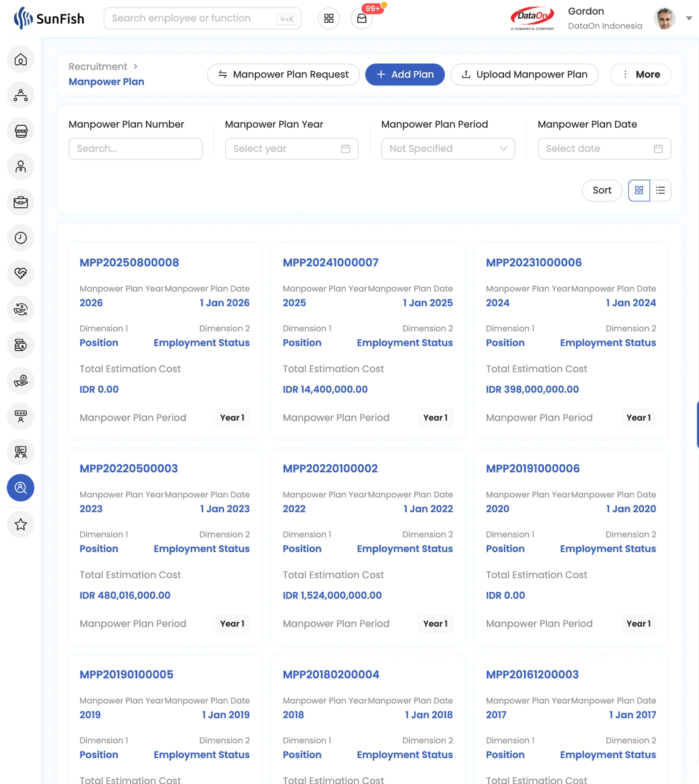
Task: Open the Manpower Plan Period dropdown
Action: (448, 149)
